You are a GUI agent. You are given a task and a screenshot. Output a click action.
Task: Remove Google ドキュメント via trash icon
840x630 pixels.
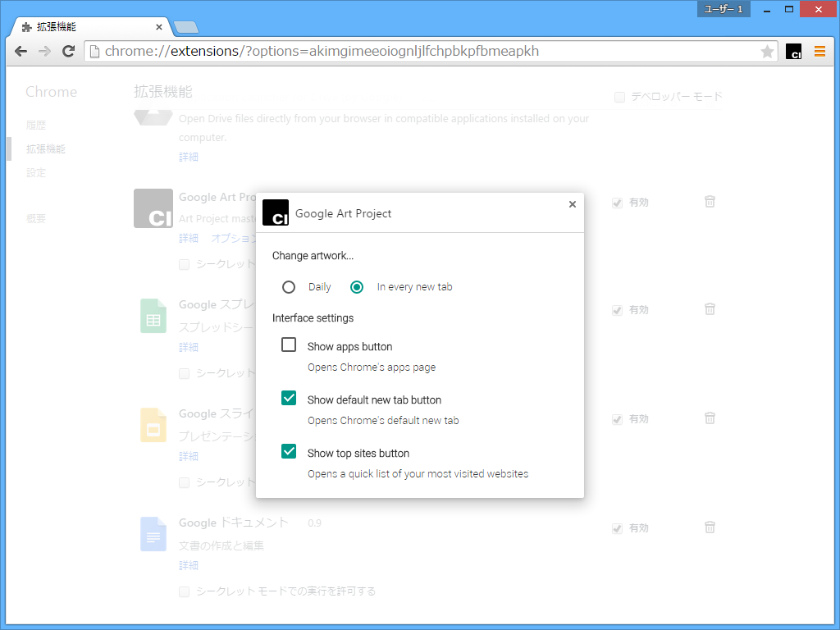[x=710, y=527]
